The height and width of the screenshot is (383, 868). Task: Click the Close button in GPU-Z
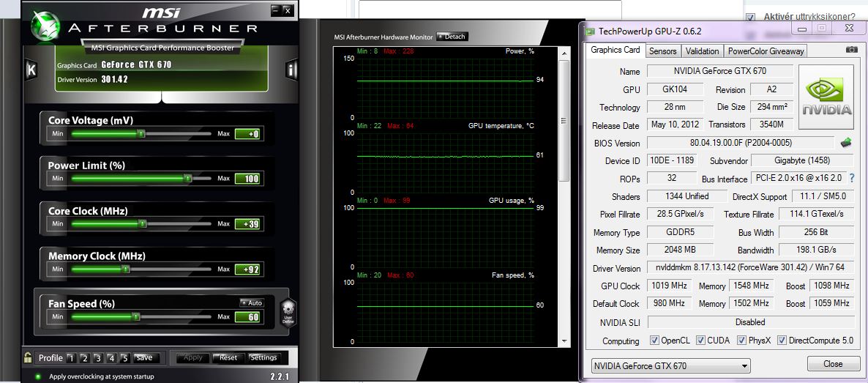tap(833, 364)
